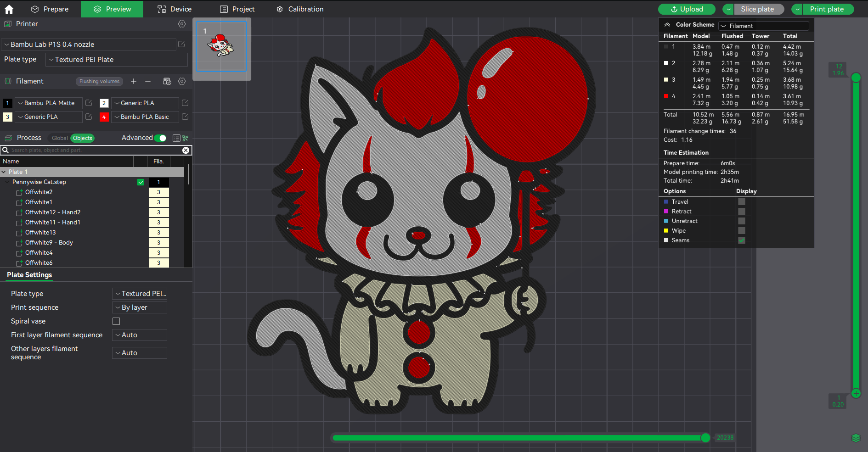Open the printer preset dropdown

pos(89,45)
